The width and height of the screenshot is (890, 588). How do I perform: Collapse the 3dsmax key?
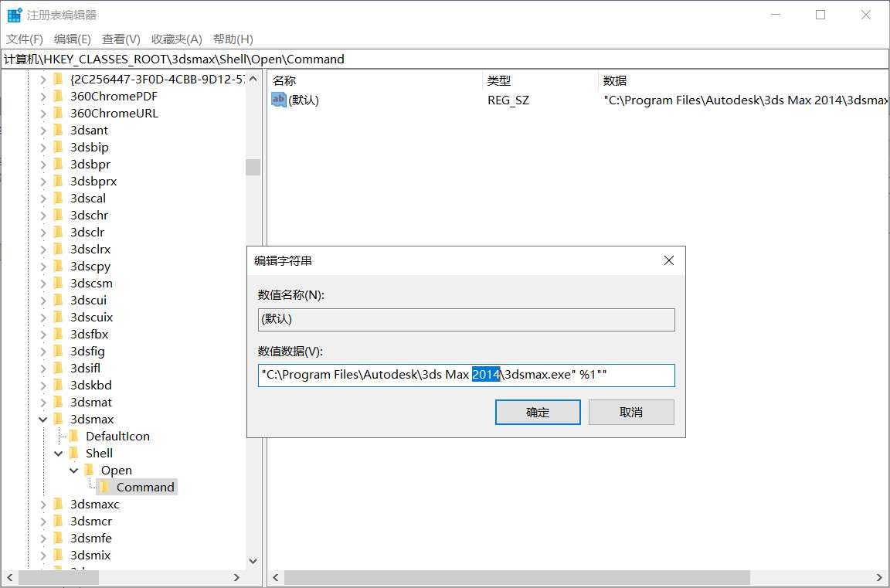click(x=43, y=420)
